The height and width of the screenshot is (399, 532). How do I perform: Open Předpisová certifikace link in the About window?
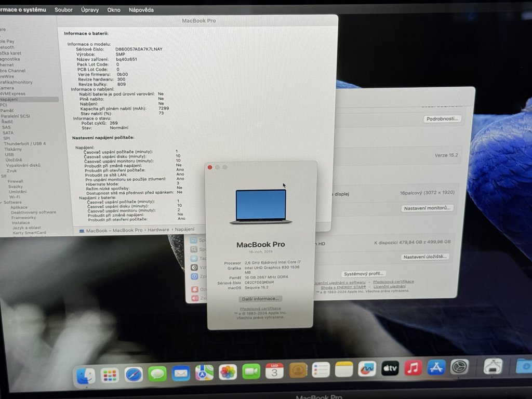260,309
